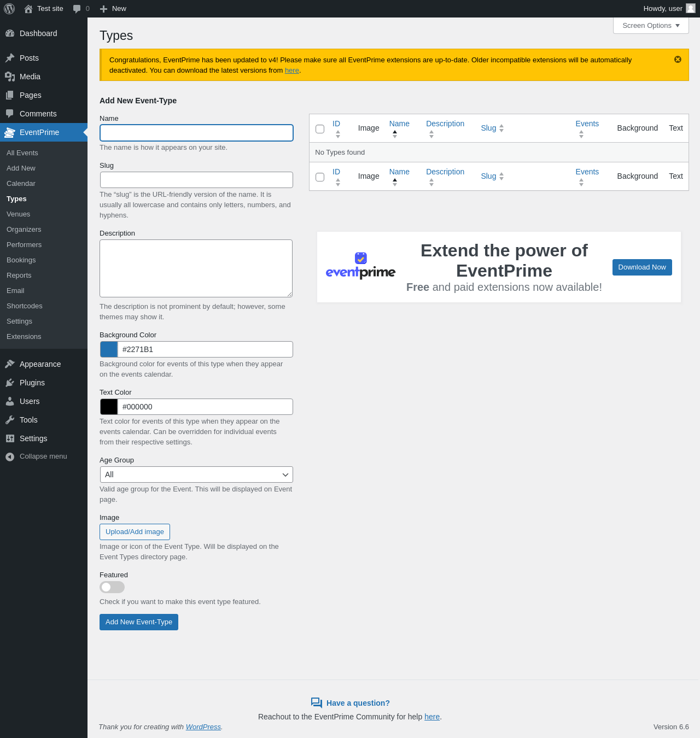Expand the Screen Options panel

point(651,26)
